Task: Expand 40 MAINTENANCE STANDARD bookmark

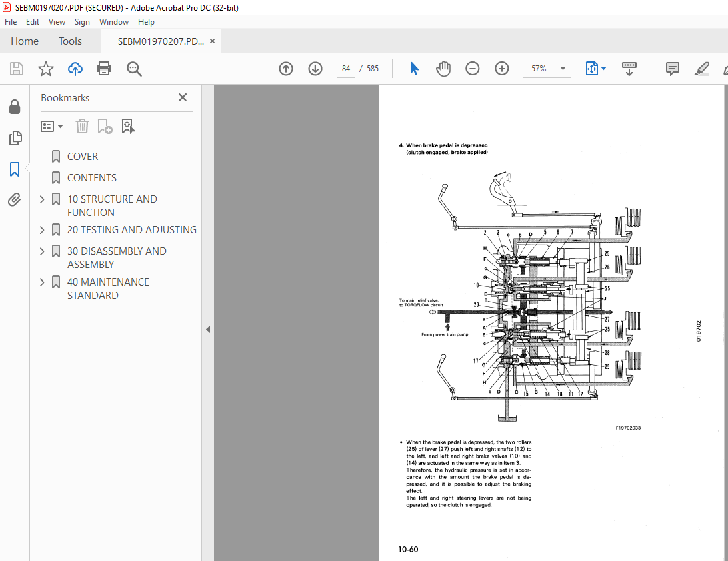Action: 42,282
